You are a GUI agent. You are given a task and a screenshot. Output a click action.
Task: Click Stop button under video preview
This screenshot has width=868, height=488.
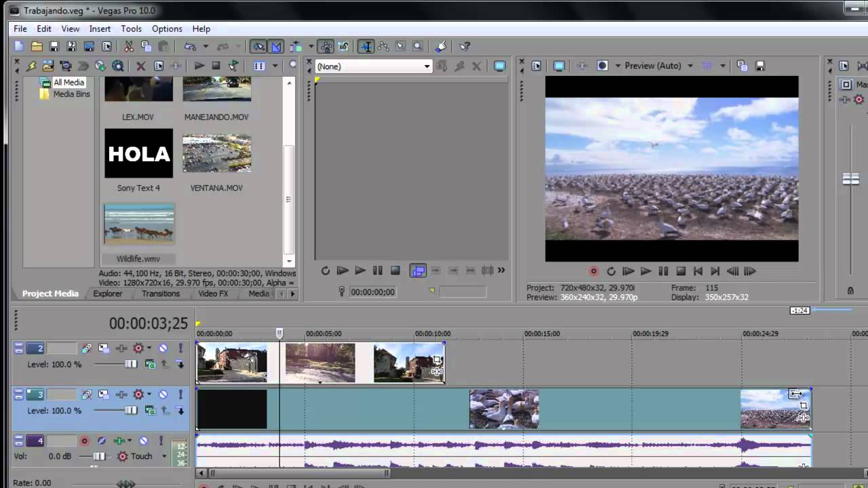pyautogui.click(x=681, y=271)
